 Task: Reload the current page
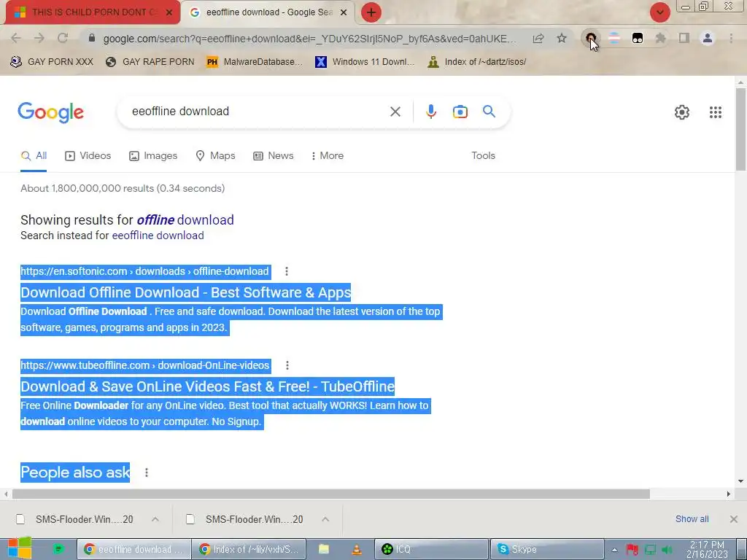(63, 39)
